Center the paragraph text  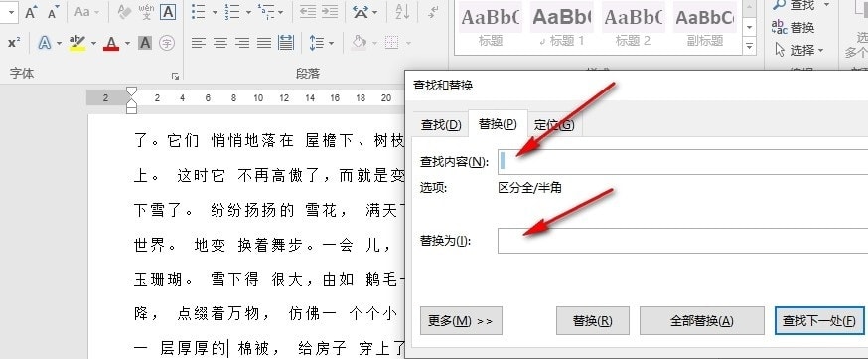(220, 43)
